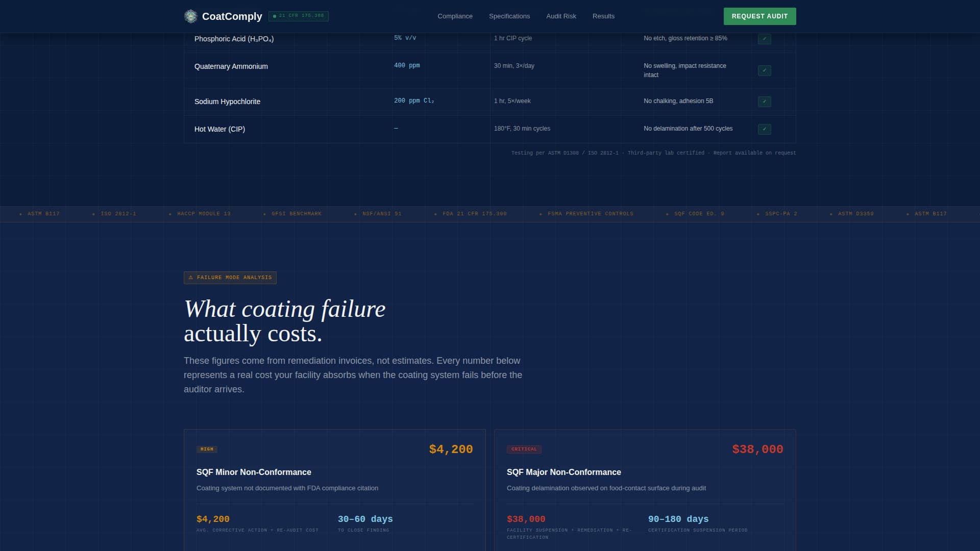Toggle the pass check for Quaternary Ammonium
This screenshot has height=551, width=980.
tap(764, 70)
